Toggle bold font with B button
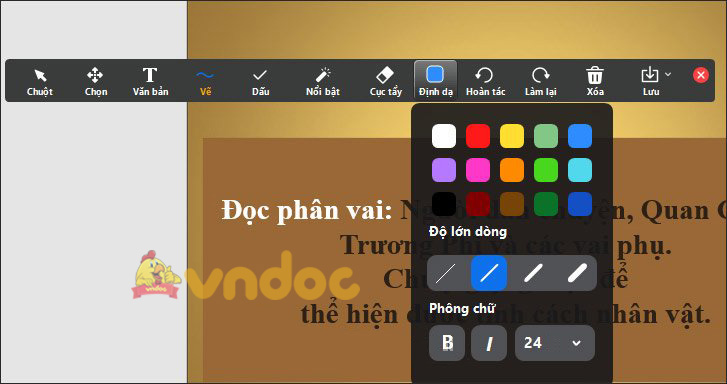Viewport: 727px width, 384px height. (447, 343)
